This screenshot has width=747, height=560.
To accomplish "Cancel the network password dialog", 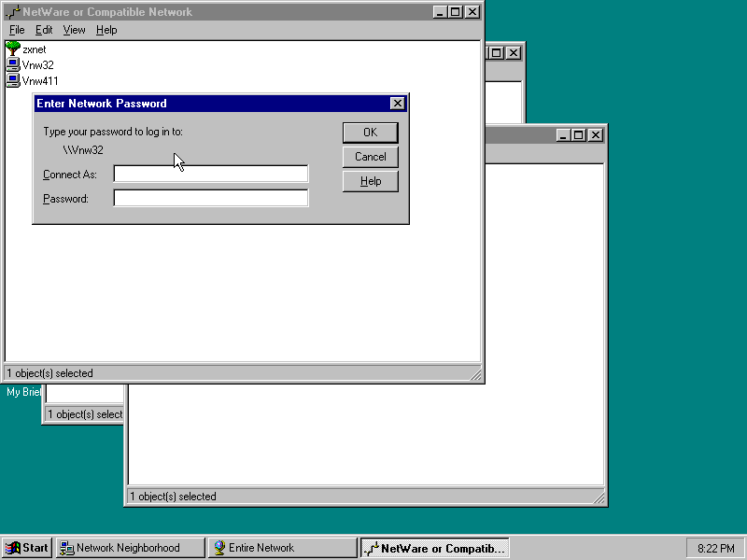I will click(370, 157).
